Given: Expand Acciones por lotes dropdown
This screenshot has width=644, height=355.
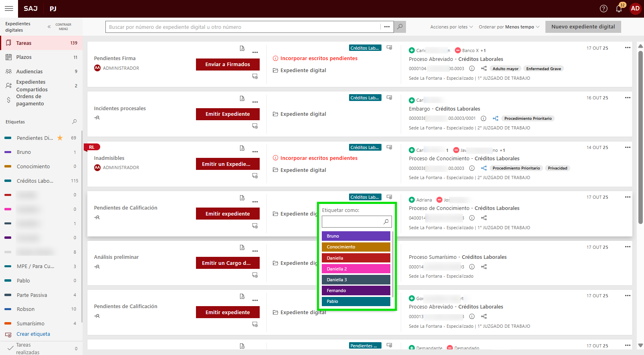Looking at the screenshot, I should pos(451,27).
